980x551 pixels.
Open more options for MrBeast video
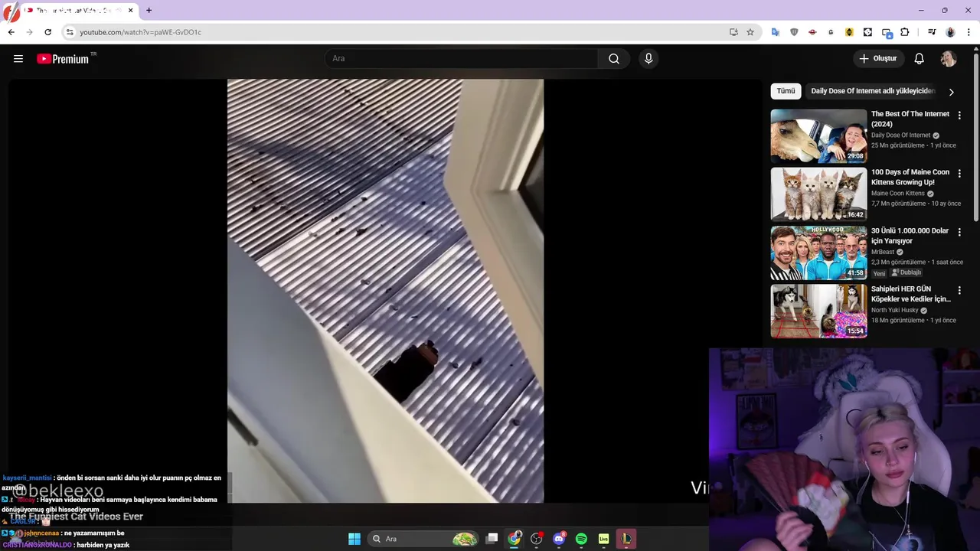[959, 232]
